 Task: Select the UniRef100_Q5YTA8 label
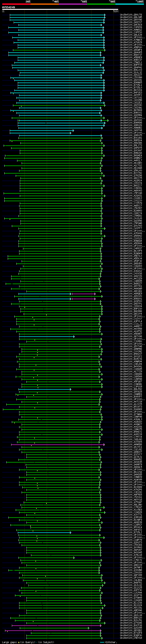tap(131, 346)
